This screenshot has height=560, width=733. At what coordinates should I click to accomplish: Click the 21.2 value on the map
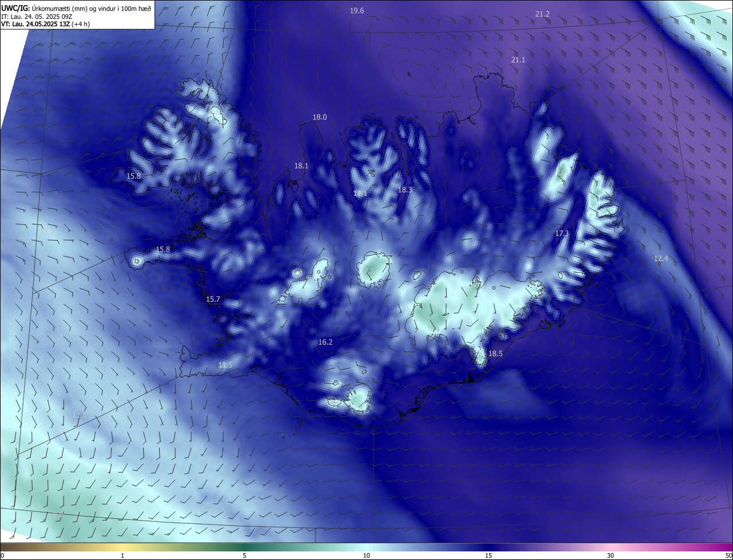[x=542, y=14]
